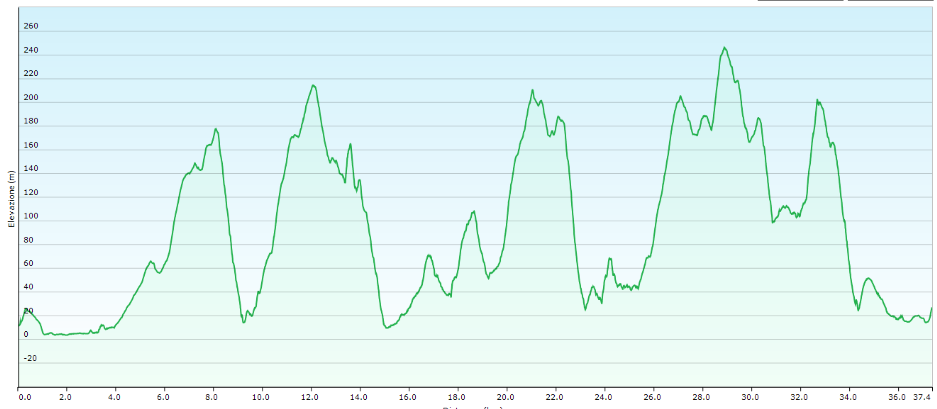
Task: Click the 240 elevation axis label
Action: point(30,50)
